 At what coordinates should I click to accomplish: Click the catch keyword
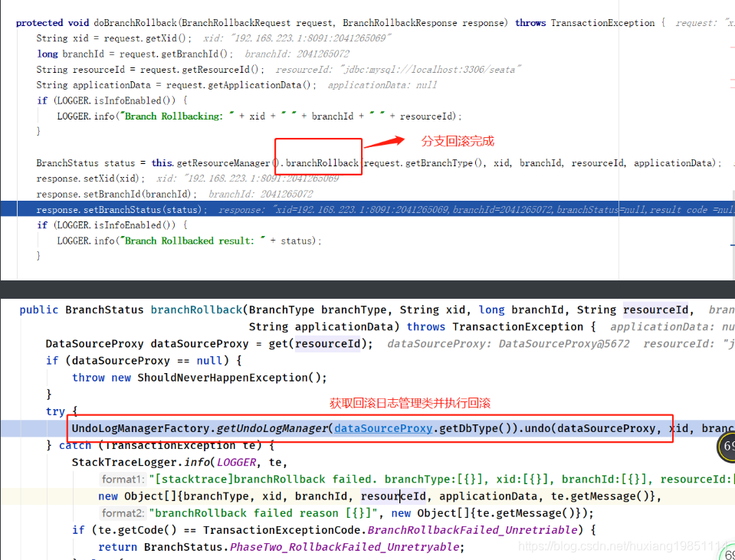(75, 445)
